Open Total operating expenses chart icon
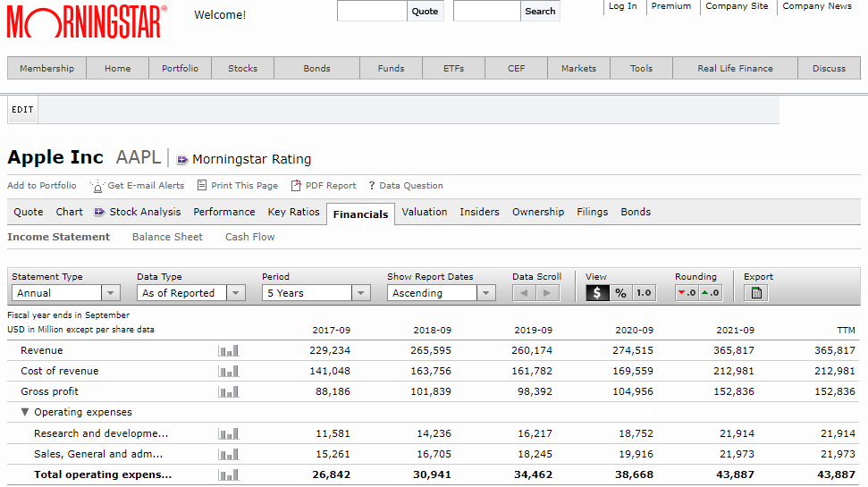 [x=229, y=474]
